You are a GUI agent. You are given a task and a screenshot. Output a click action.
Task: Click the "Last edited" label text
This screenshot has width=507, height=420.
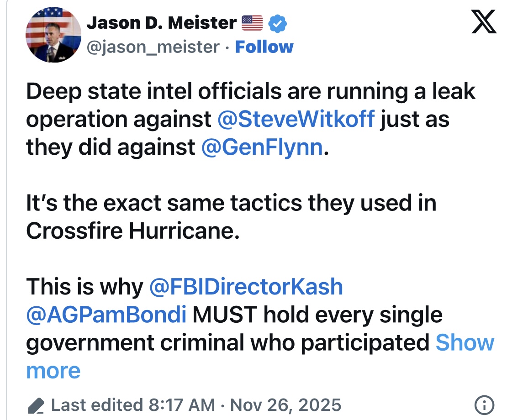tap(97, 405)
